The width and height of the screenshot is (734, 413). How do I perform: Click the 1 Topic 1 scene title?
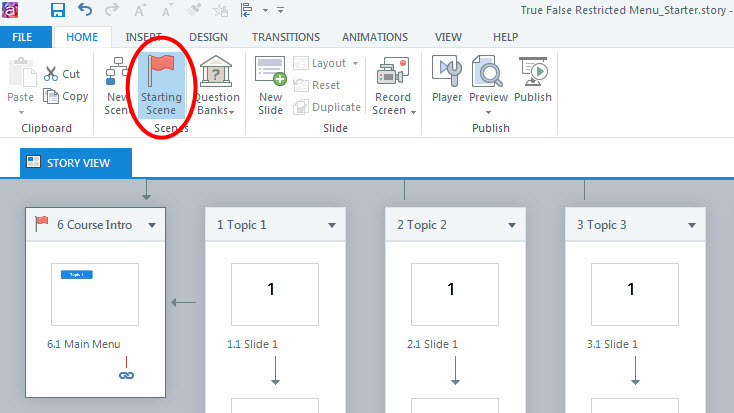click(x=242, y=225)
